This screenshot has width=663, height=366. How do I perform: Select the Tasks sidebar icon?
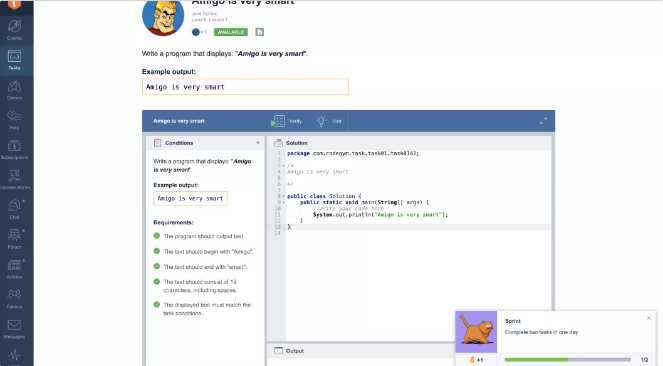tap(14, 60)
